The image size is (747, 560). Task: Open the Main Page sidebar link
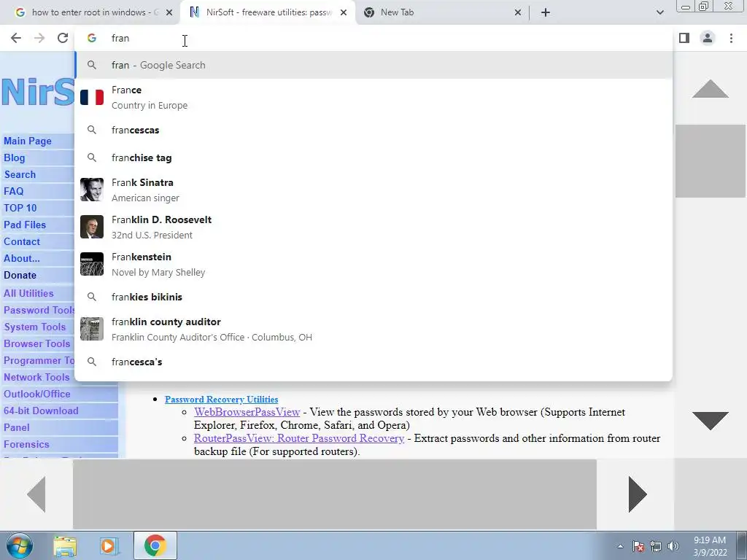28,141
